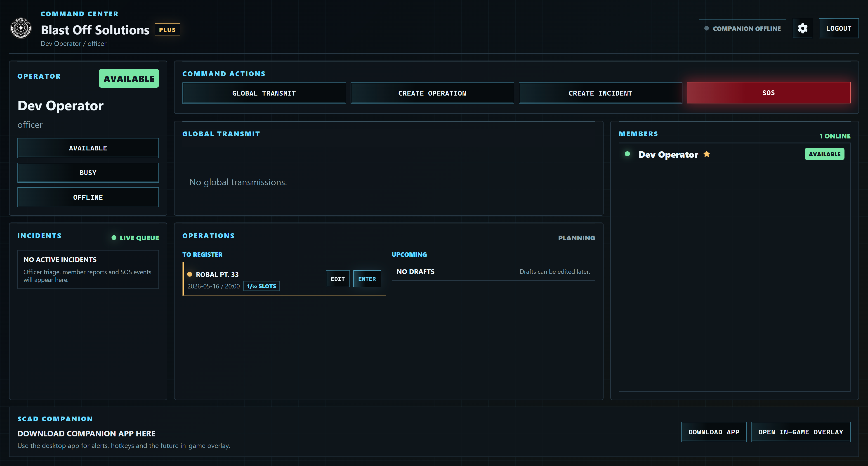Select ENTER on the ROBAL PT. 33 operation

367,279
